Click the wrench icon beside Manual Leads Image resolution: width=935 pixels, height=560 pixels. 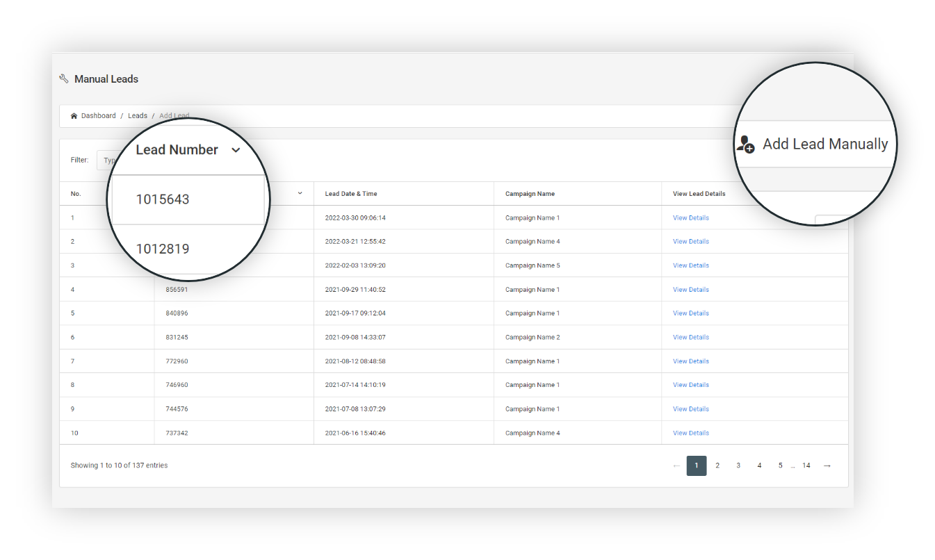point(64,79)
